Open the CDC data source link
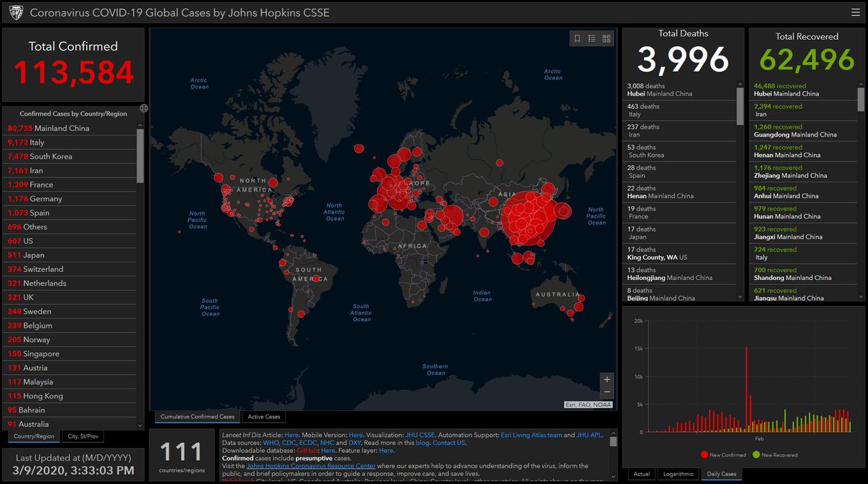Image resolution: width=868 pixels, height=484 pixels. pos(289,442)
